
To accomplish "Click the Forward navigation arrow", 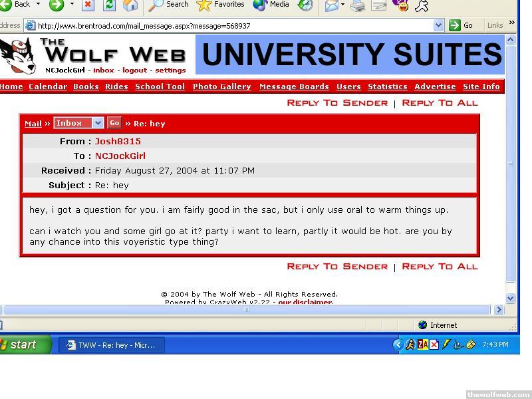I will [57, 5].
